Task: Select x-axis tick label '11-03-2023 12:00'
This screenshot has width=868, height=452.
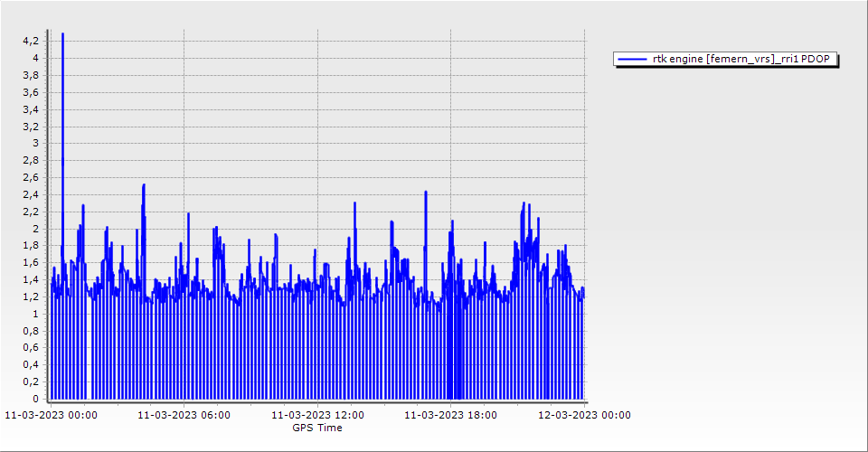Action: coord(317,415)
